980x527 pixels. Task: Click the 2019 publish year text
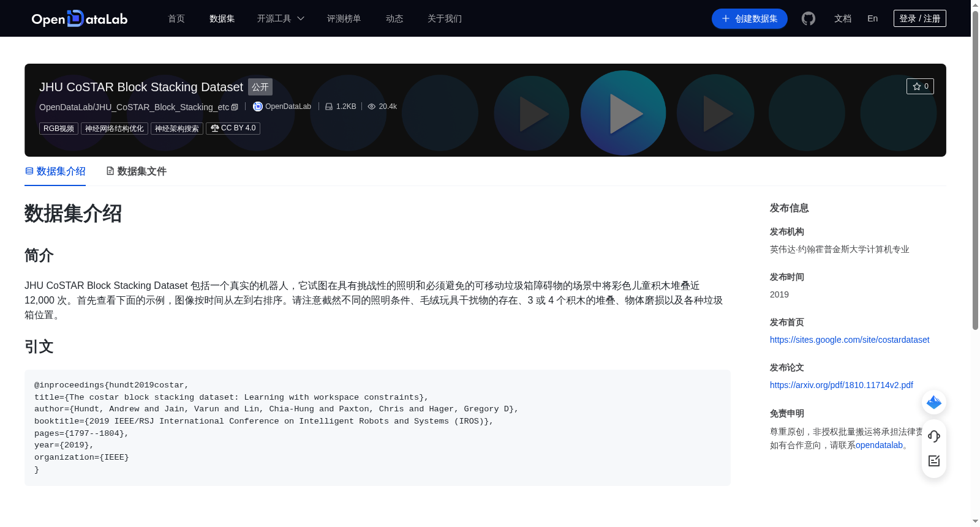pyautogui.click(x=779, y=294)
